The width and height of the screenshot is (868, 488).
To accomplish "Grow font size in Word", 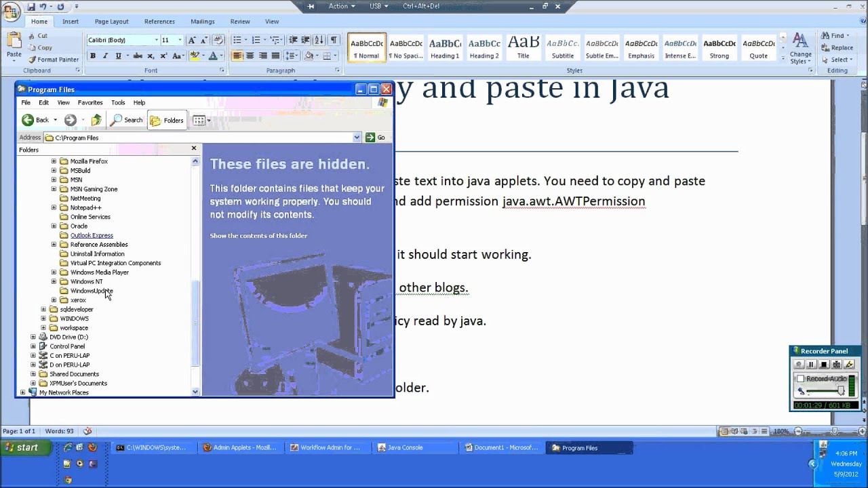I will (x=192, y=40).
